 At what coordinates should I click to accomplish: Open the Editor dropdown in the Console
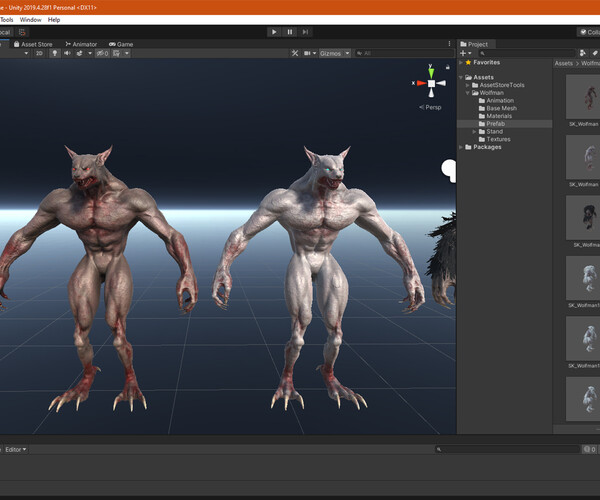[x=16, y=449]
